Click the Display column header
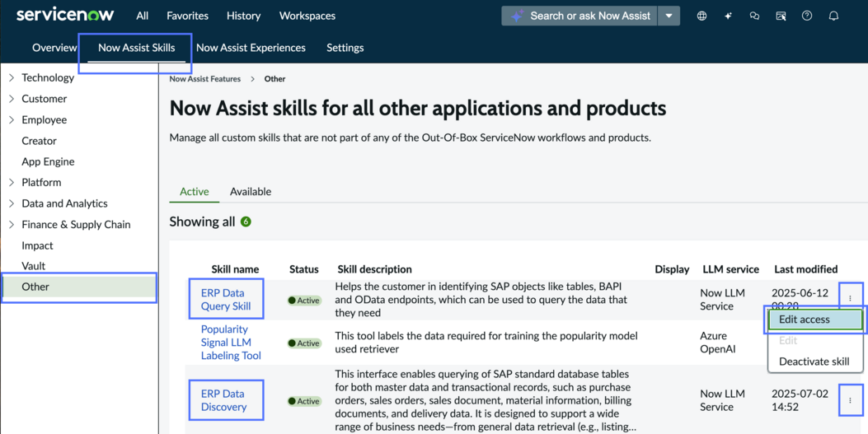Viewport: 868px width, 434px height. coord(672,269)
